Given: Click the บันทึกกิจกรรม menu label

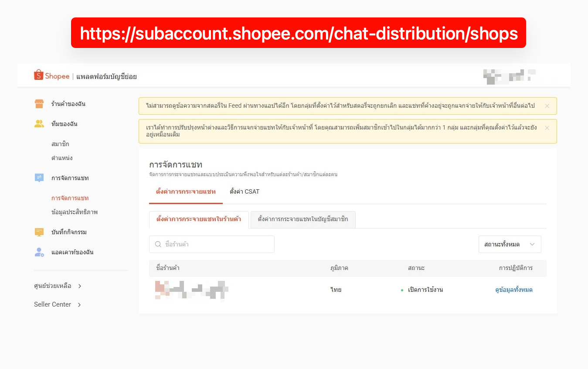Looking at the screenshot, I should point(69,232).
